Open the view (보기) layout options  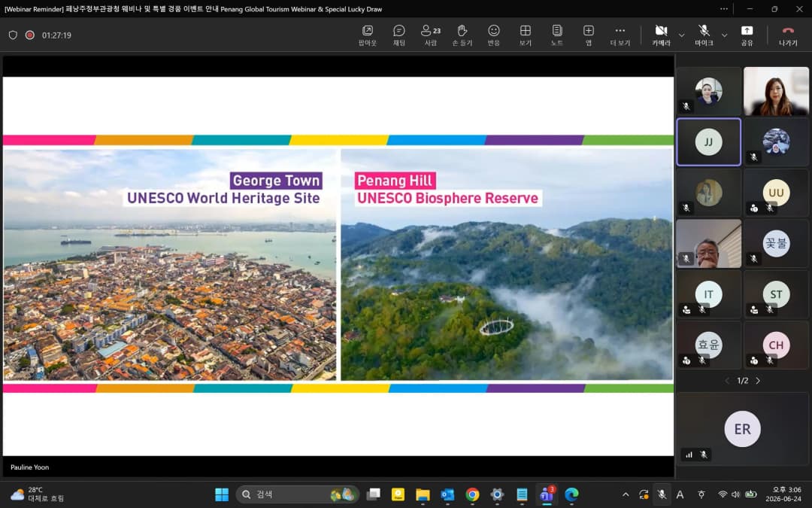(525, 35)
